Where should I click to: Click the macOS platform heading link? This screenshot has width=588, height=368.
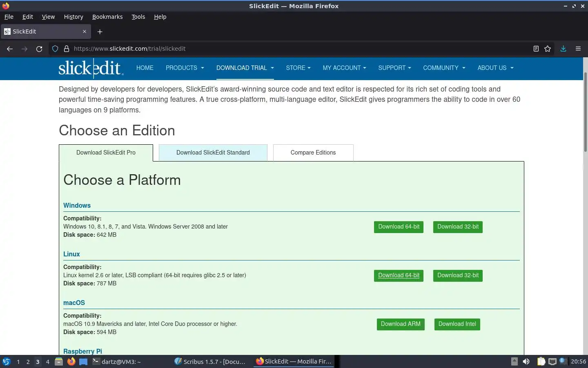pos(74,303)
